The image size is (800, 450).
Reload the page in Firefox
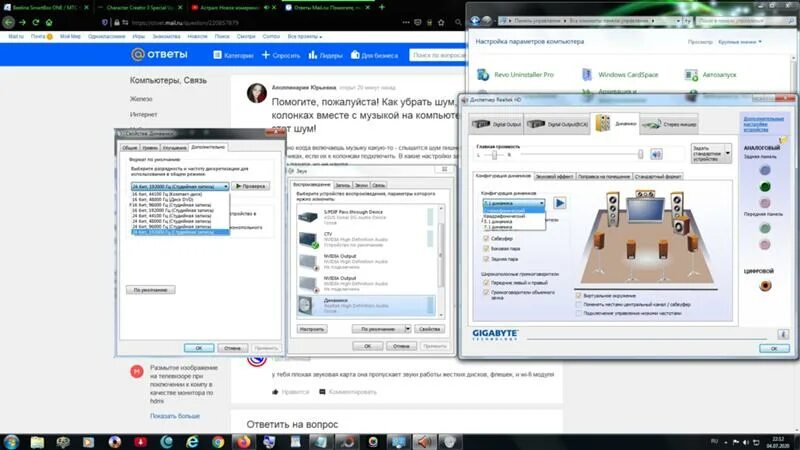[36, 22]
